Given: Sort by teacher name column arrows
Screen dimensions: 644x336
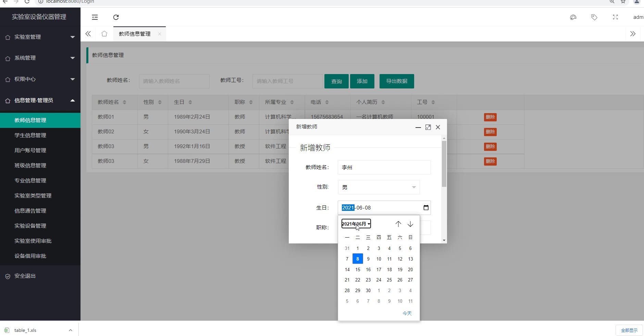Looking at the screenshot, I should click(x=124, y=102).
